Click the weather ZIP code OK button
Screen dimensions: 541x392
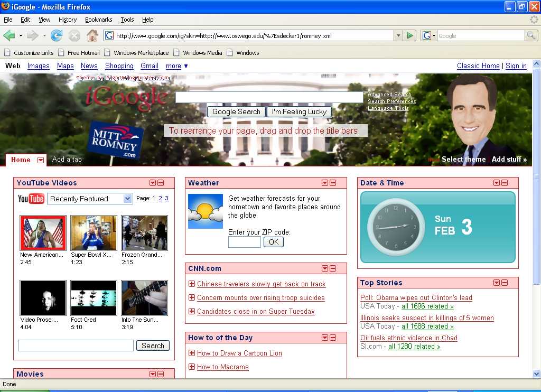coord(274,242)
